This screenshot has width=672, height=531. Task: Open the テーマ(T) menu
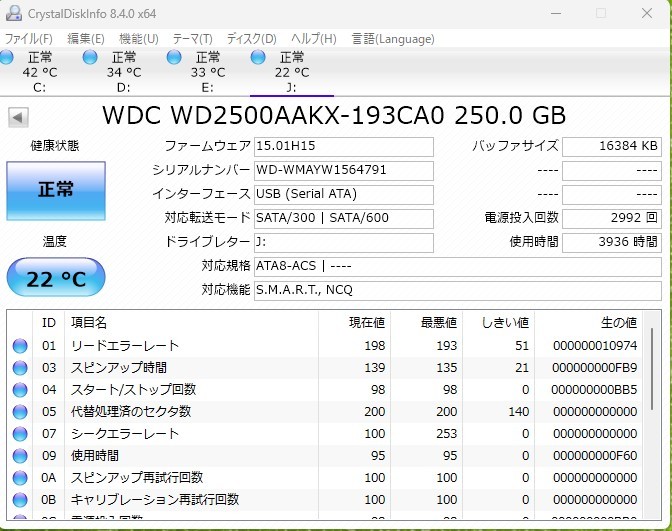(192, 39)
